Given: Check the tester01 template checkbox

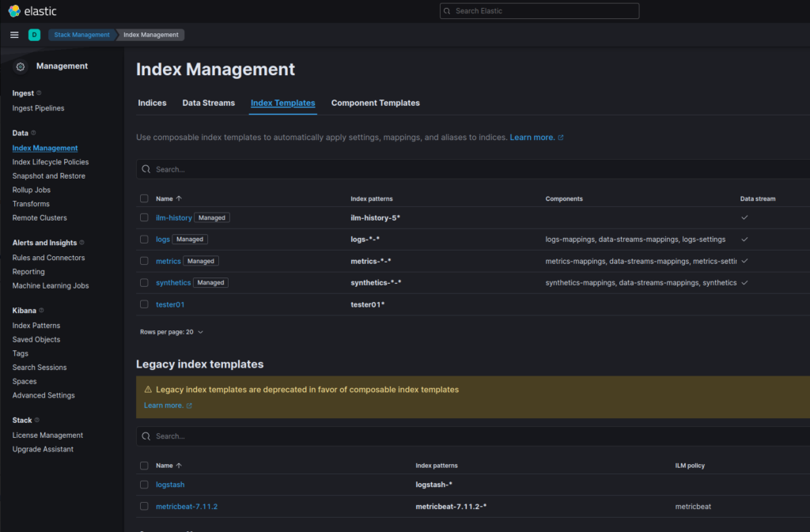Looking at the screenshot, I should coord(144,304).
